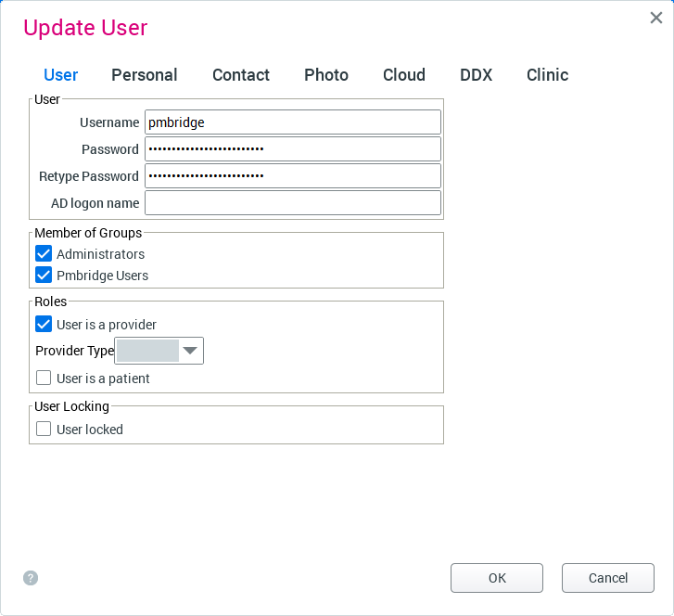Viewport: 674px width, 616px height.
Task: Switch to the Personal tab
Action: tap(144, 75)
